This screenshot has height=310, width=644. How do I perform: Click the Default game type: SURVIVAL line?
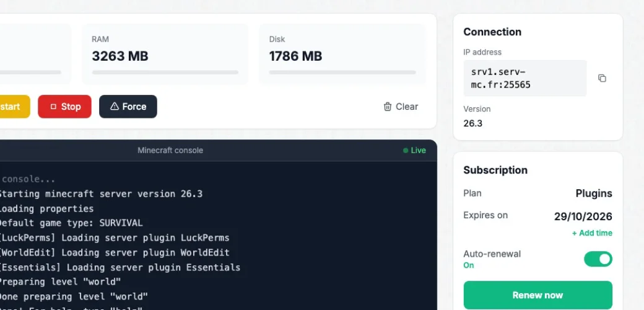pos(71,223)
